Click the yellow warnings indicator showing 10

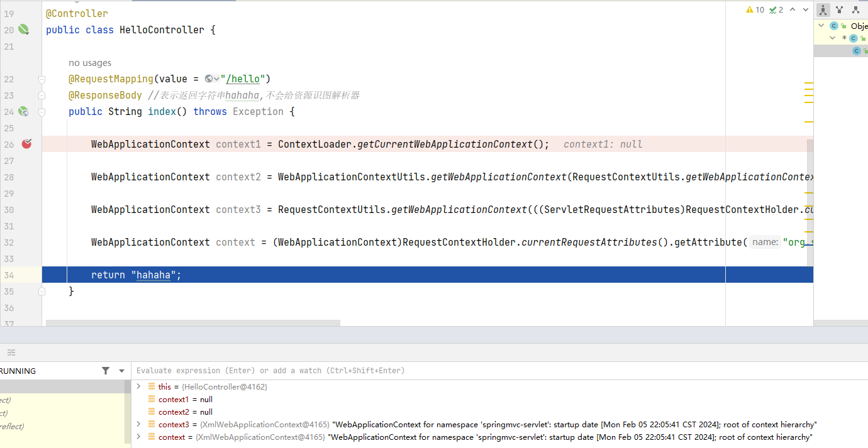pyautogui.click(x=755, y=9)
